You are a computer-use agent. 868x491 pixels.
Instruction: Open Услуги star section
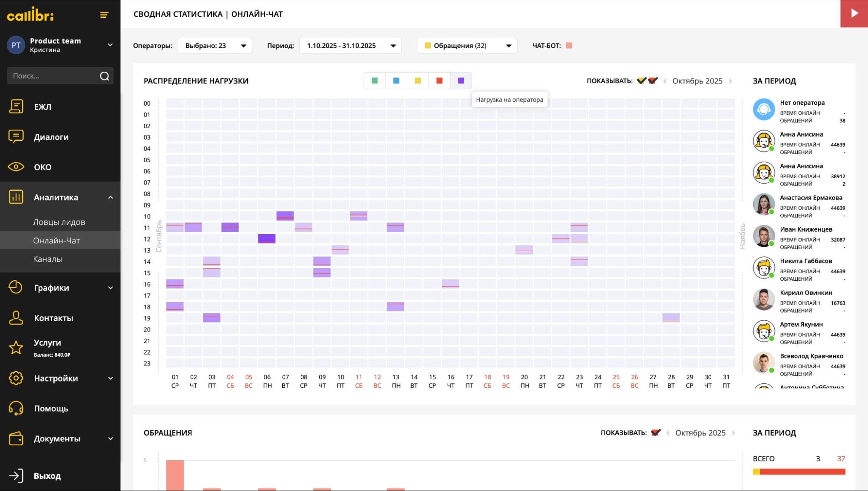click(16, 348)
